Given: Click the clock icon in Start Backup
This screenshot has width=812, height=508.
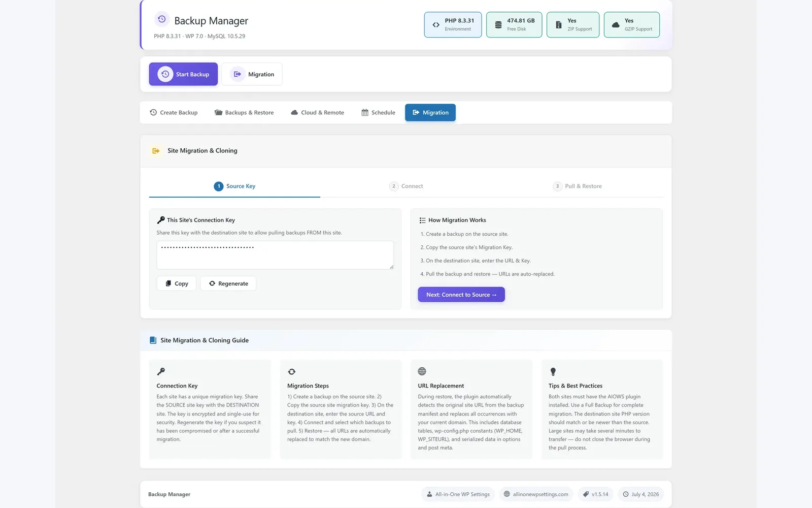Looking at the screenshot, I should coord(165,74).
